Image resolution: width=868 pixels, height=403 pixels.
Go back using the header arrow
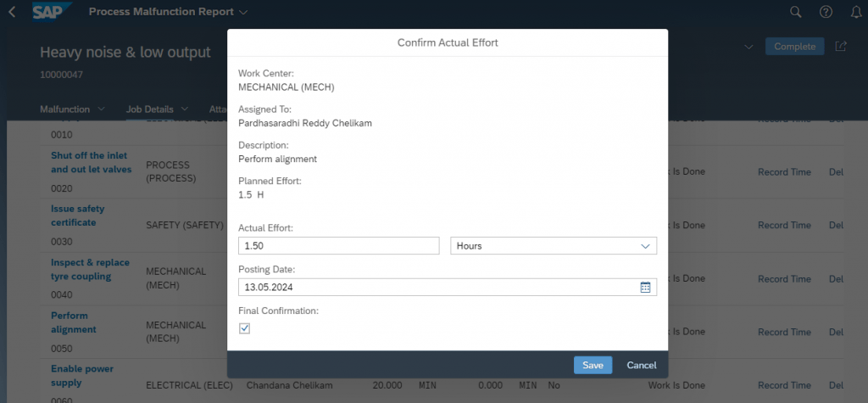12,12
